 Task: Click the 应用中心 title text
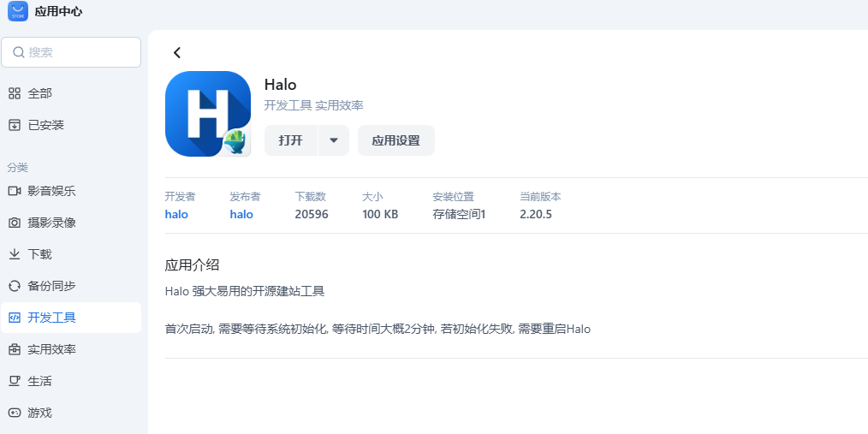pos(59,12)
